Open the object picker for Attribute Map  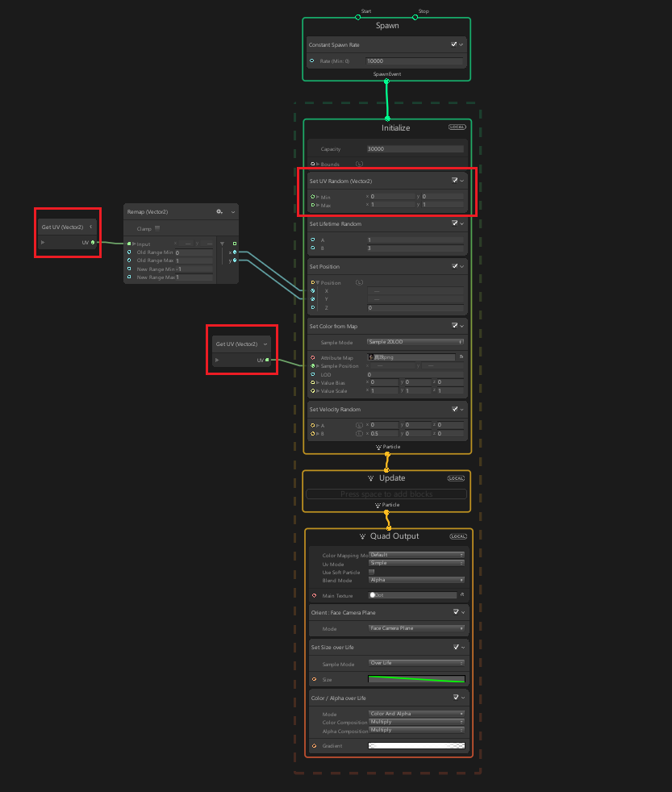point(461,357)
